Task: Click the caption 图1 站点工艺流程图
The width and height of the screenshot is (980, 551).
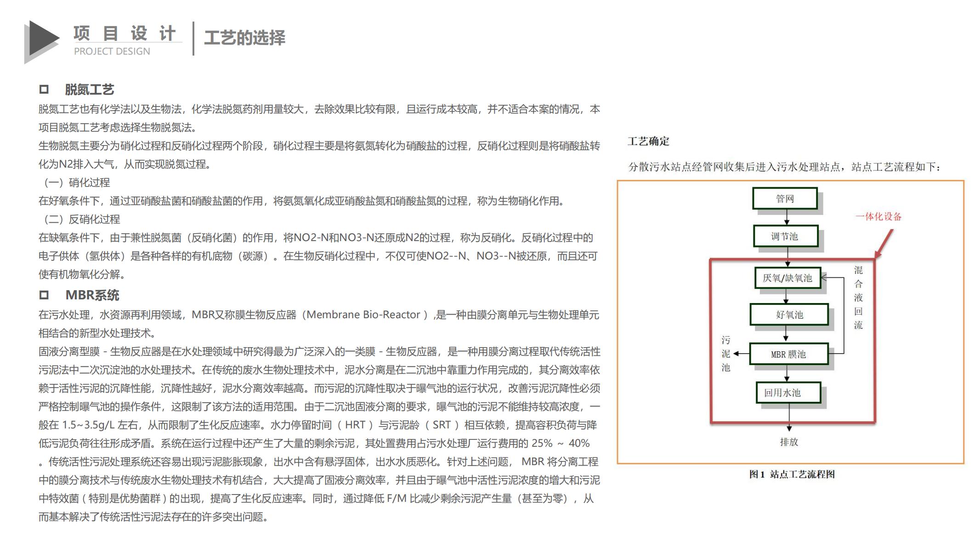Action: [x=792, y=474]
